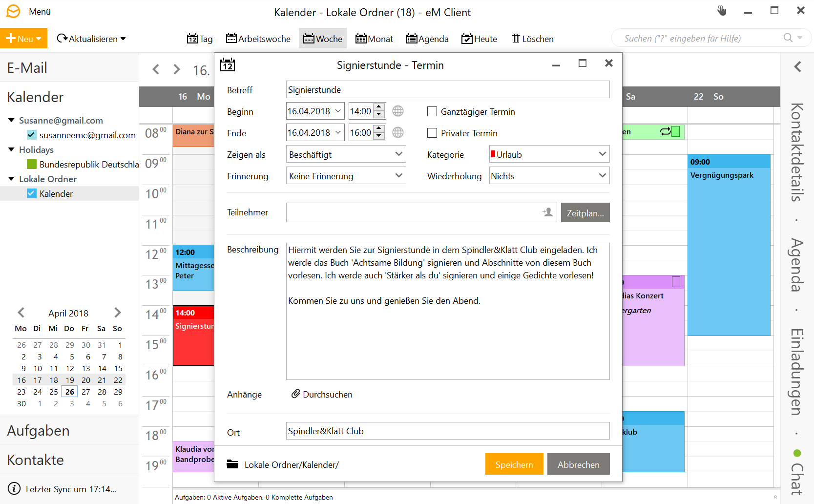The height and width of the screenshot is (504, 814).
Task: Switch to Aufgaben section
Action: tap(69, 430)
